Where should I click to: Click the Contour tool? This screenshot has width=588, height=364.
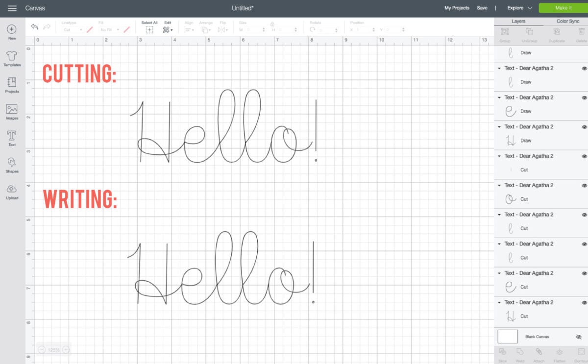pos(581,352)
